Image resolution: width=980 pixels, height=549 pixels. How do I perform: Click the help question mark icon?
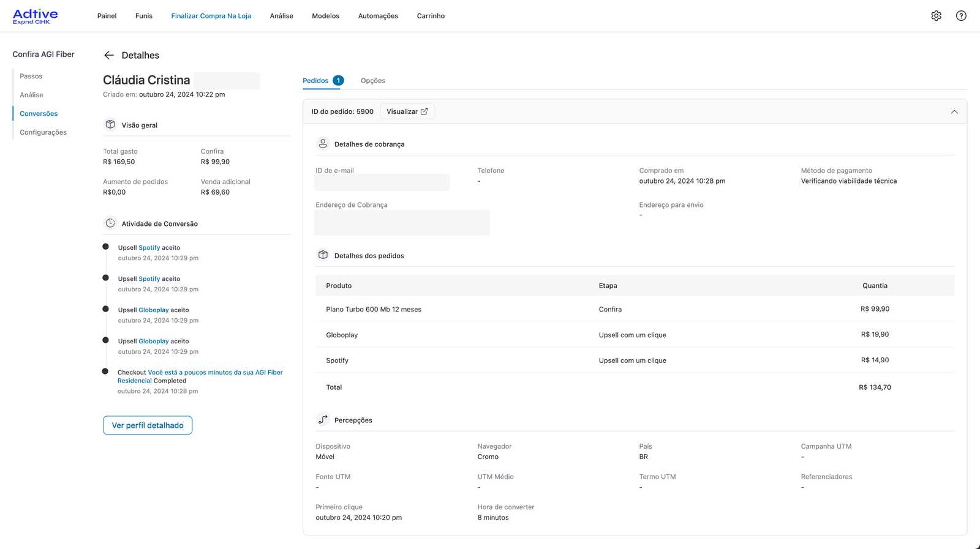click(x=961, y=16)
